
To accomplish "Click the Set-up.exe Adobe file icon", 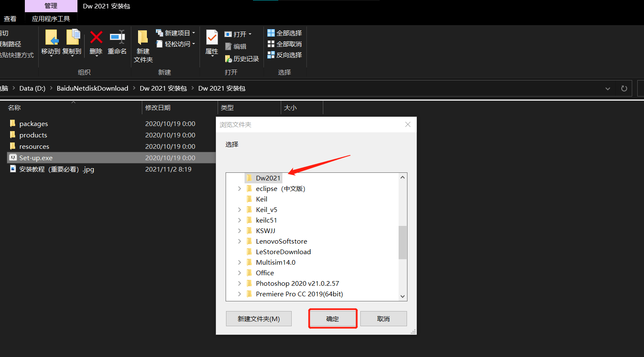I will [13, 158].
